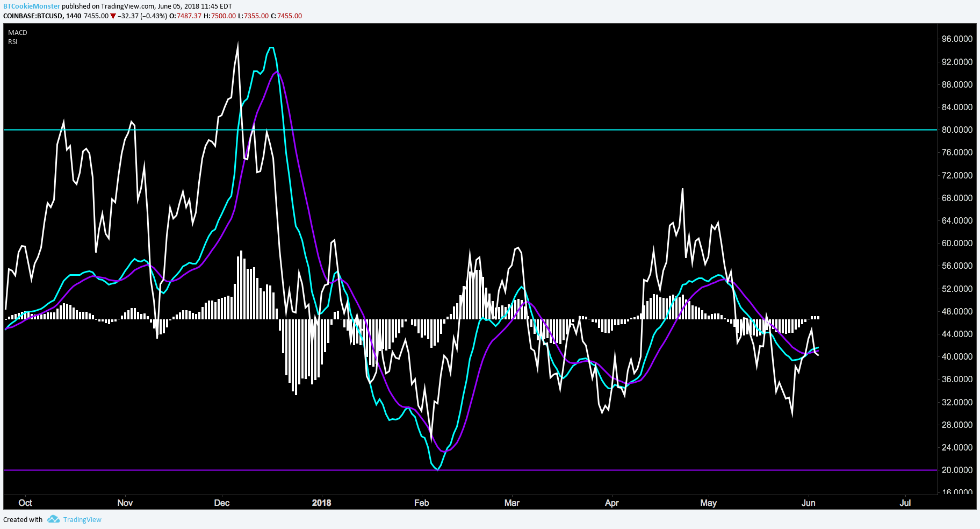Click the 88.0000 price axis label
Viewport: 980px width, 529px height.
pyautogui.click(x=957, y=84)
